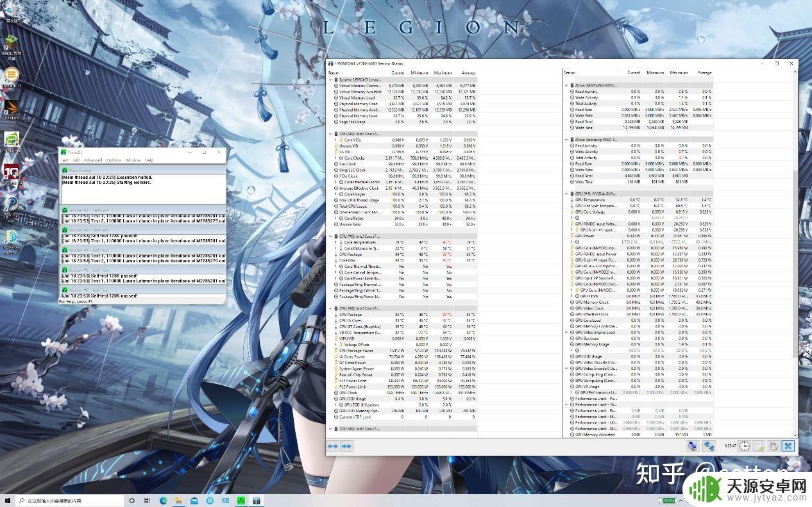Open the Advanced menu in Prime95
The image size is (812, 507).
click(x=93, y=160)
